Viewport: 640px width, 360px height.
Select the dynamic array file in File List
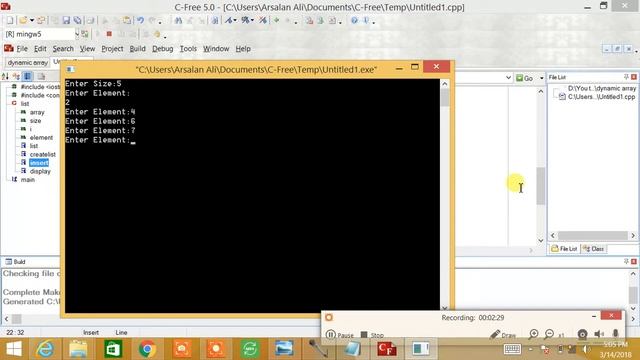point(602,88)
